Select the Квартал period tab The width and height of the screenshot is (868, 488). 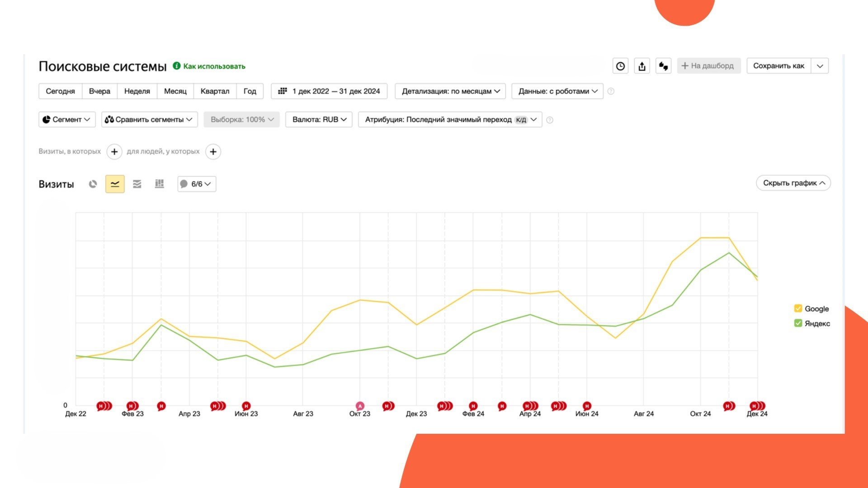[x=215, y=91]
